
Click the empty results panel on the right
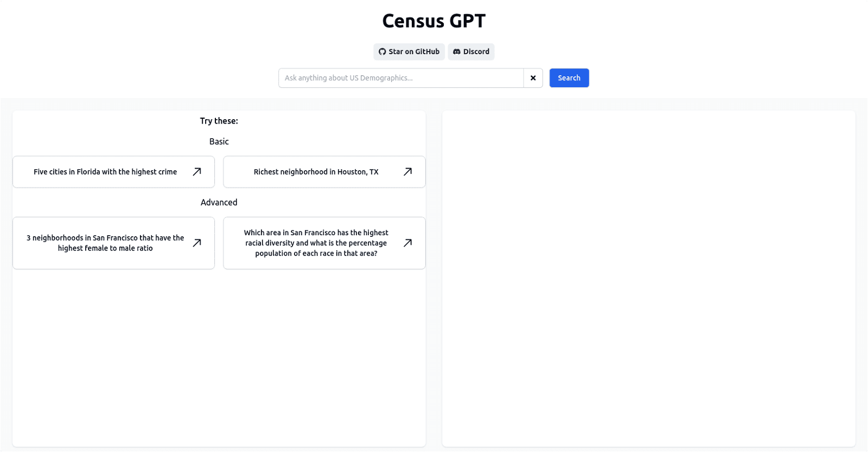point(649,279)
